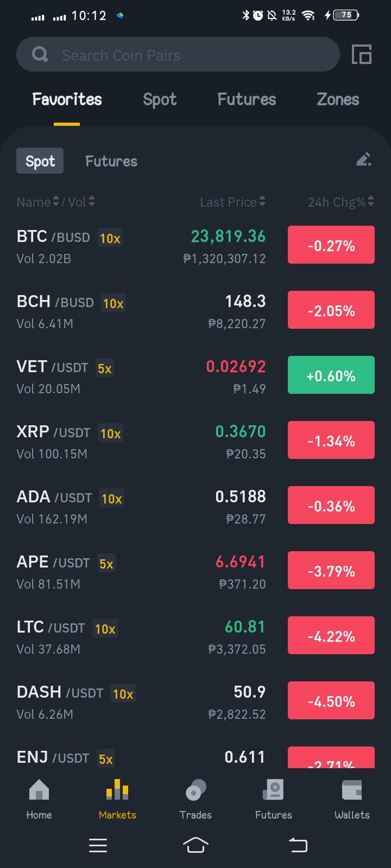
Task: Sort list by Last Price arrows
Action: click(262, 201)
